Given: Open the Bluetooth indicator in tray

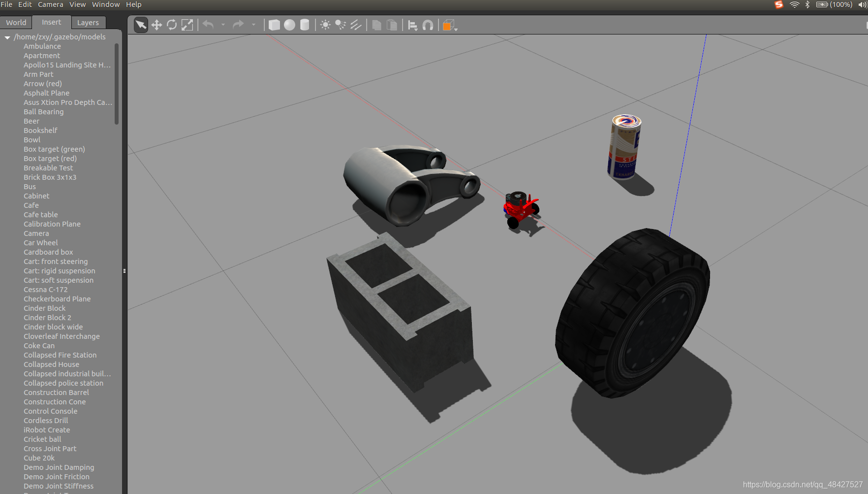Looking at the screenshot, I should tap(807, 4).
